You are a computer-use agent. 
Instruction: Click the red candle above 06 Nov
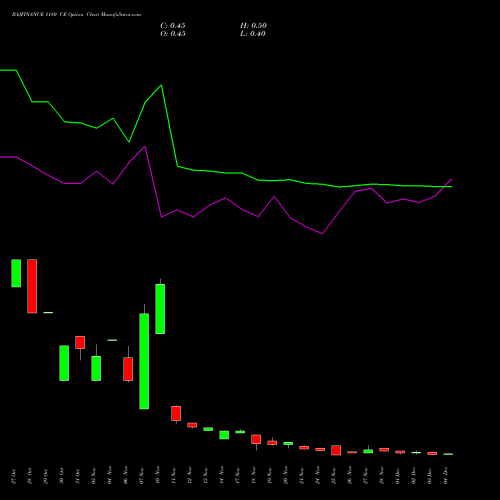click(128, 369)
